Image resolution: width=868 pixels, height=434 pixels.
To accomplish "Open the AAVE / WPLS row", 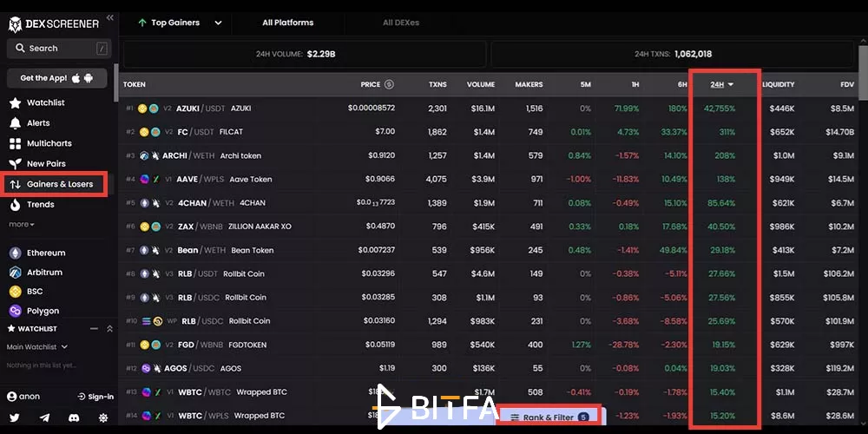I will (x=490, y=180).
